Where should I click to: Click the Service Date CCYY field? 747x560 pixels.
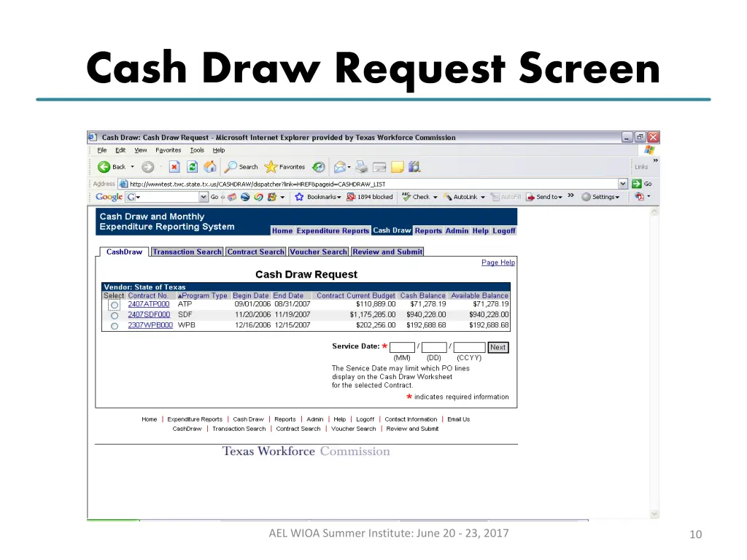click(469, 348)
